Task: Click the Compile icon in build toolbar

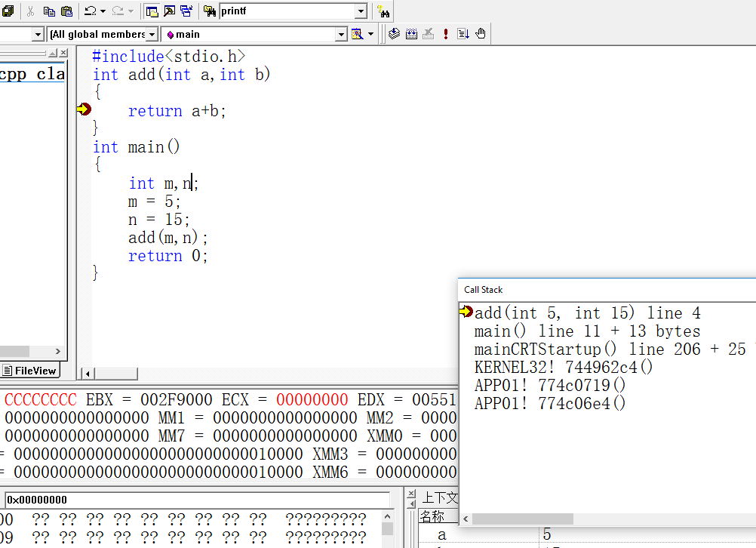Action: coord(394,34)
